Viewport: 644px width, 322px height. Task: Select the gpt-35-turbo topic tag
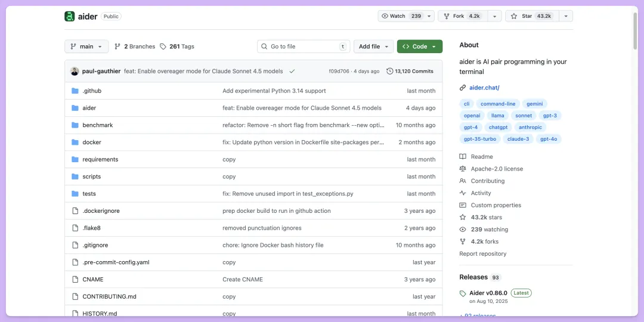pyautogui.click(x=479, y=139)
